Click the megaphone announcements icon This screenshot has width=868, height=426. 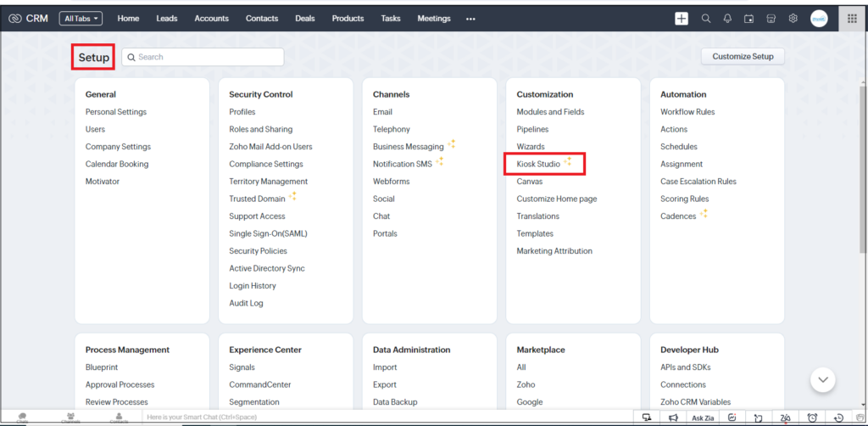pyautogui.click(x=673, y=418)
